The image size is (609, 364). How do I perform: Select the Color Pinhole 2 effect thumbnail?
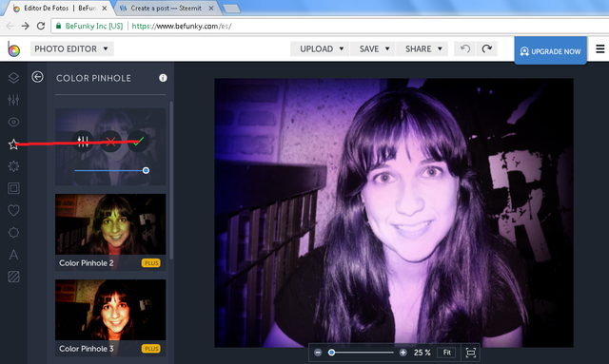(x=110, y=232)
